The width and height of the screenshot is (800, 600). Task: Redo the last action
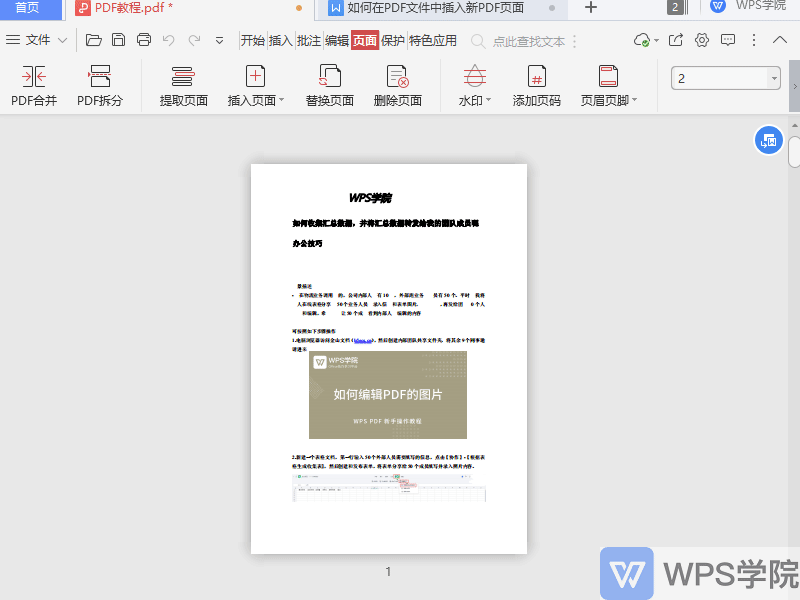[x=194, y=40]
